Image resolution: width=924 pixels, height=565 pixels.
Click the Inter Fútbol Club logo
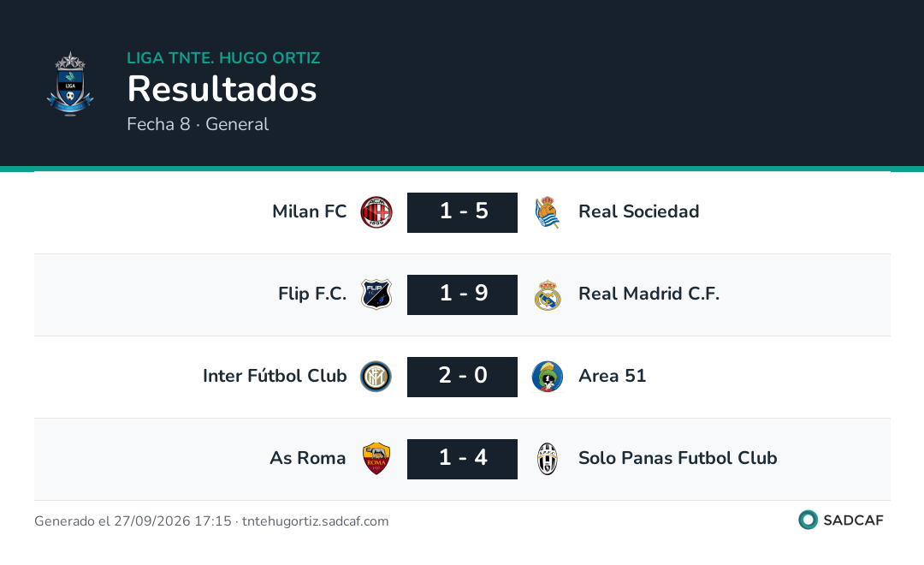click(x=376, y=377)
